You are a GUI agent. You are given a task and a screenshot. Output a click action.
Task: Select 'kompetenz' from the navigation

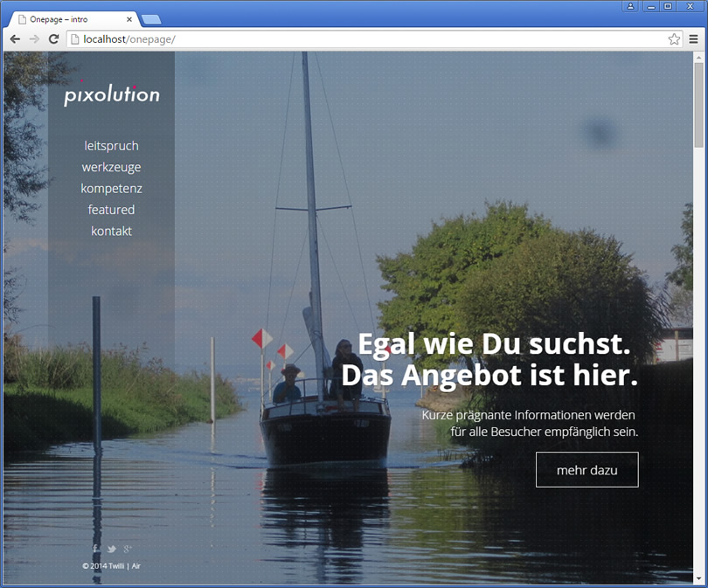click(111, 189)
